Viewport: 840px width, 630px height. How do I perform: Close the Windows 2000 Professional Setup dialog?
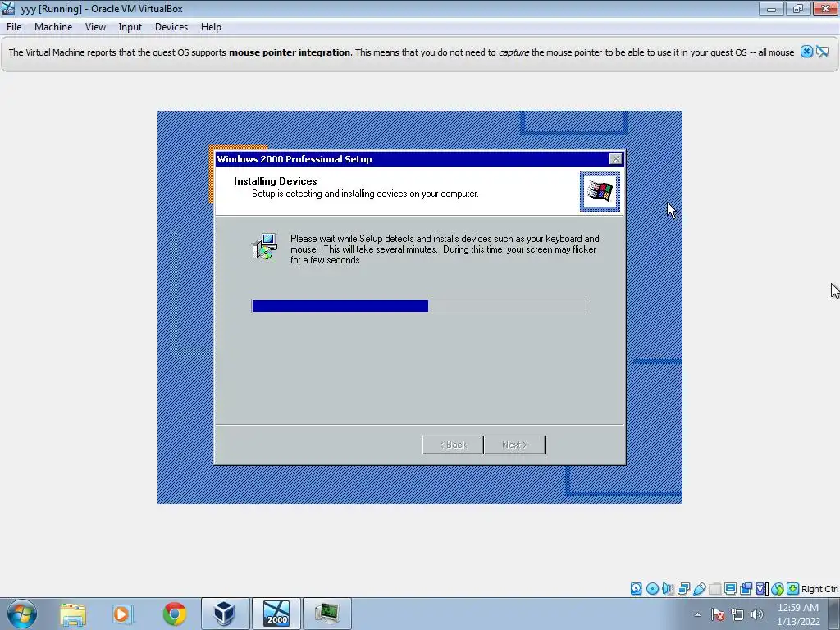[615, 158]
